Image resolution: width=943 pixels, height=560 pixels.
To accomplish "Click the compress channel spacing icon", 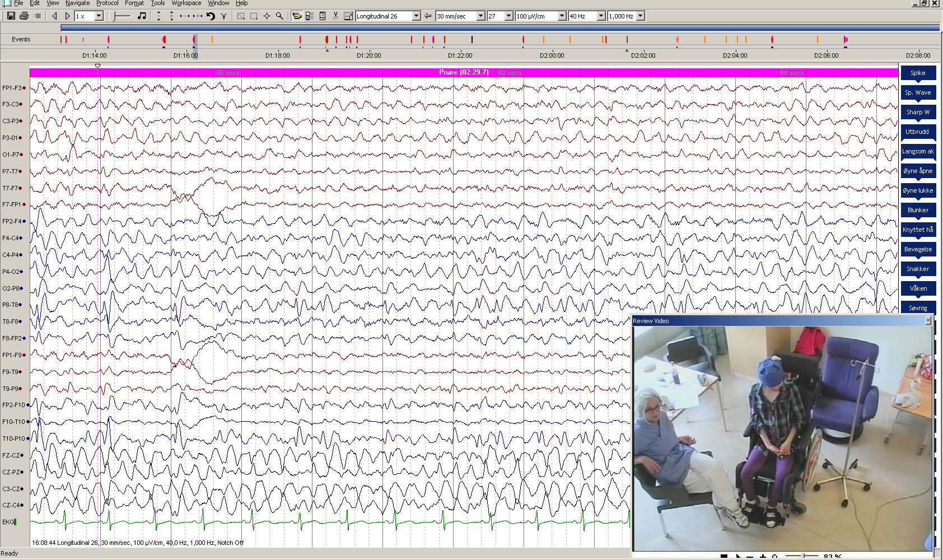I will pos(159,16).
